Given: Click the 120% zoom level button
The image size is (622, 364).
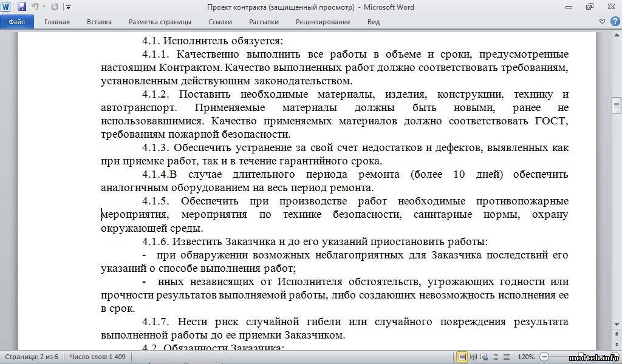Looking at the screenshot, I should pos(526,357).
